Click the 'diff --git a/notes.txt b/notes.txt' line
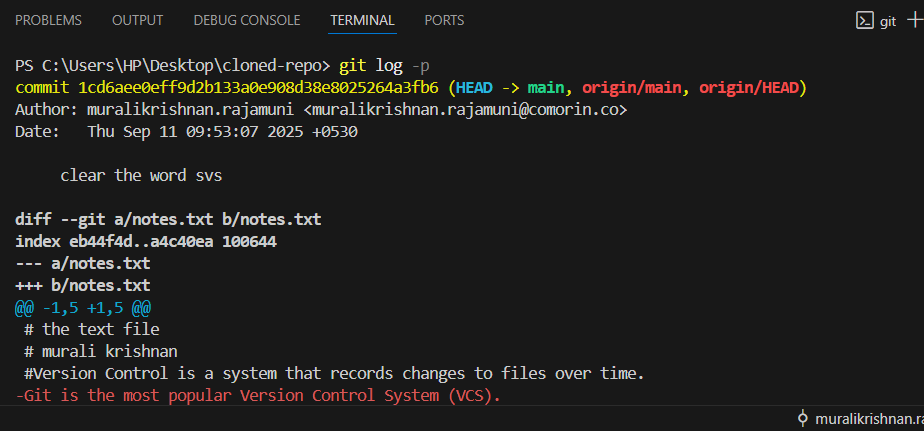924x431 pixels. click(x=168, y=219)
